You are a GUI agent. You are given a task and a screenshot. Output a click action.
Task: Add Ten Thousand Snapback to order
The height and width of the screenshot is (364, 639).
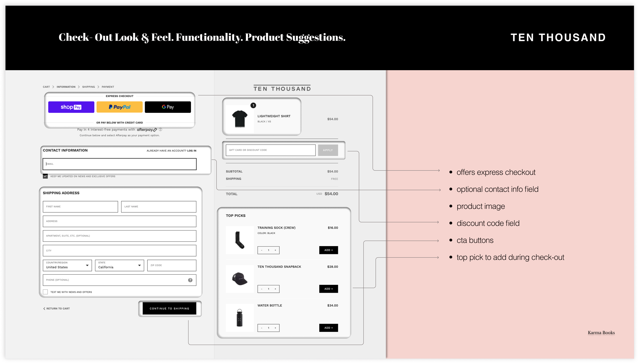[328, 289]
